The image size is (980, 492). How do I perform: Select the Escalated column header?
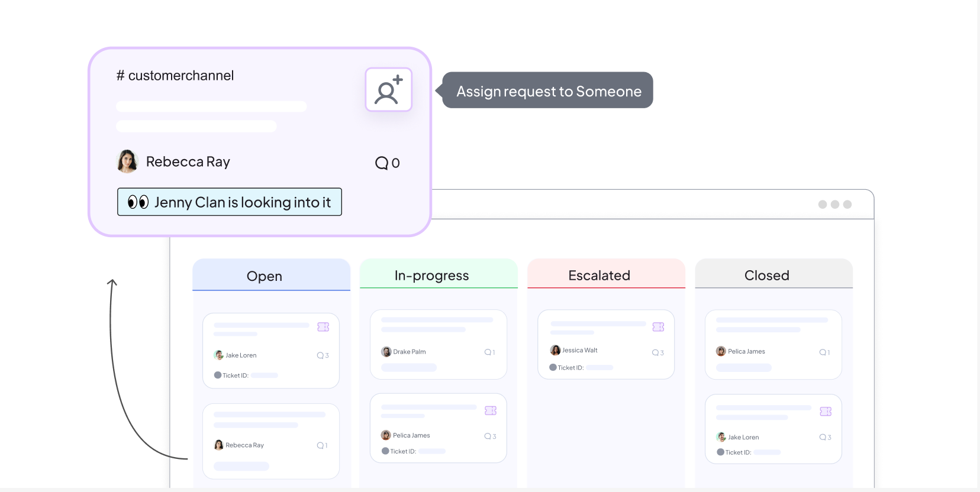606,274
